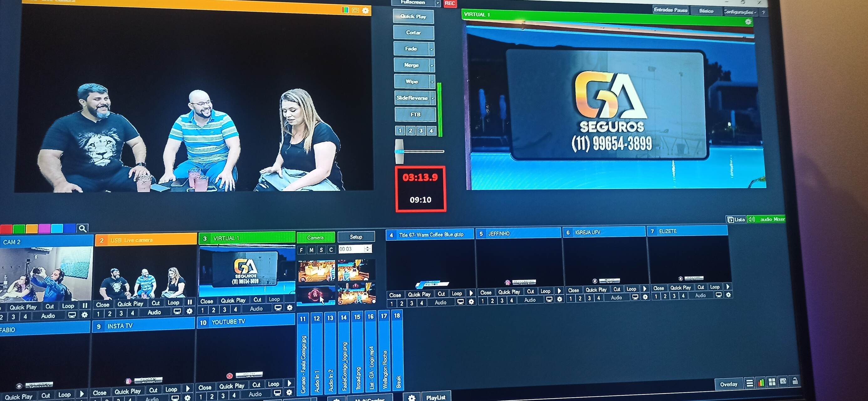Click monitor output icon of USB Live camera
This screenshot has width=868, height=401.
pyautogui.click(x=177, y=312)
